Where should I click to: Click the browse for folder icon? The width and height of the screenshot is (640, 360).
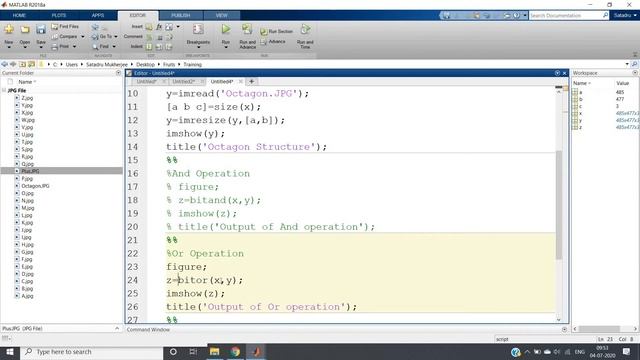tap(31, 64)
